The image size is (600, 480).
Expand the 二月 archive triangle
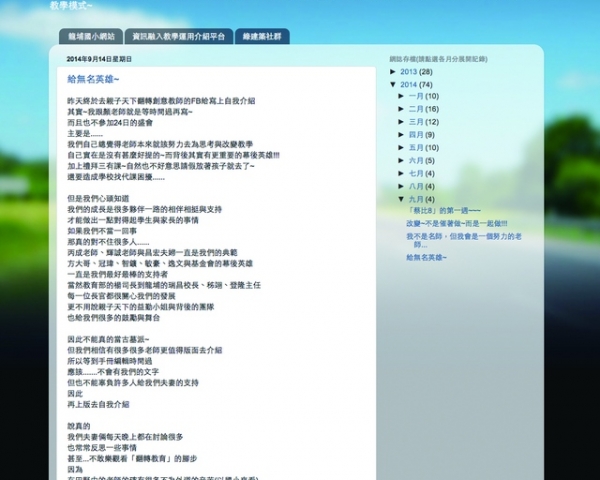click(401, 109)
